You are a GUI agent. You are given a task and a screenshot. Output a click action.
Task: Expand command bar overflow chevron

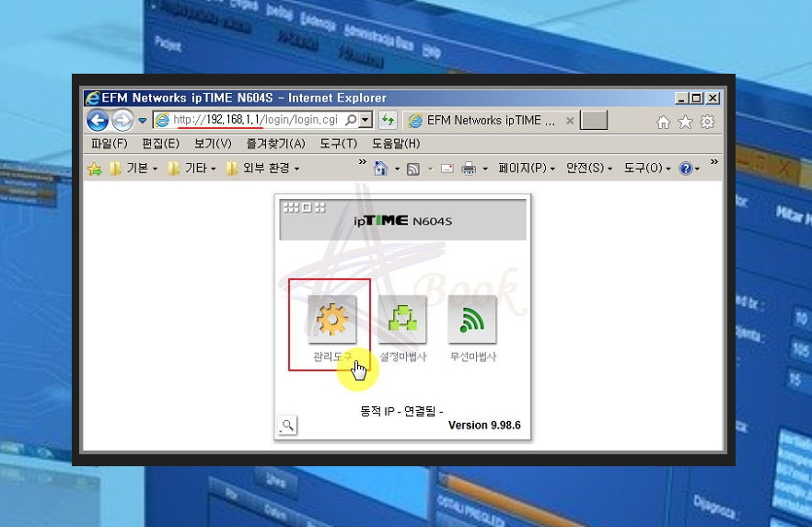pyautogui.click(x=714, y=162)
